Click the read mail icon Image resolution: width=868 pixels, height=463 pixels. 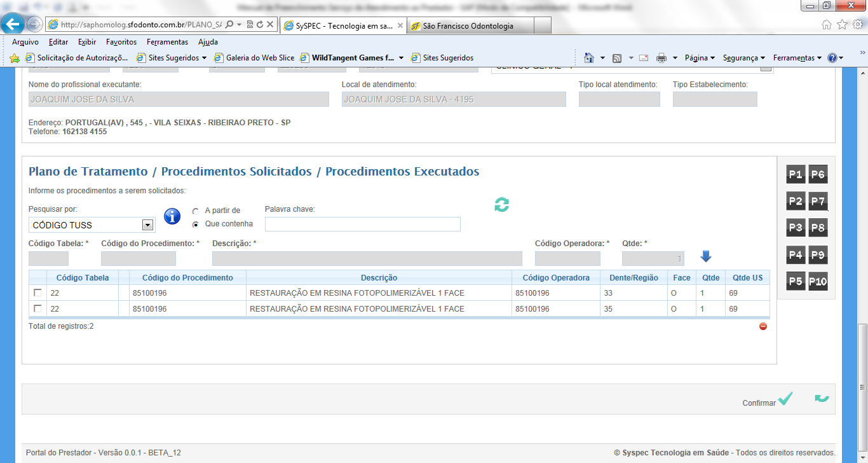(644, 58)
